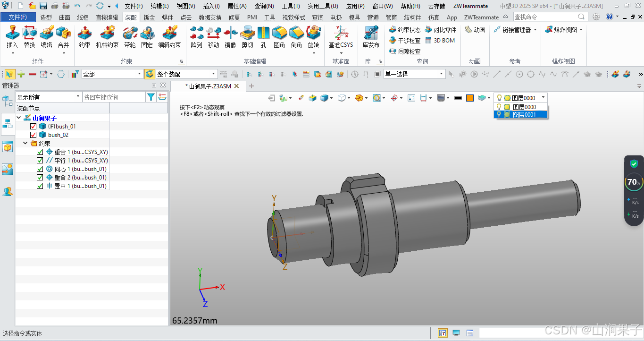The height and width of the screenshot is (341, 644).
Task: Click the 固定 (Fix) tool icon
Action: [147, 33]
